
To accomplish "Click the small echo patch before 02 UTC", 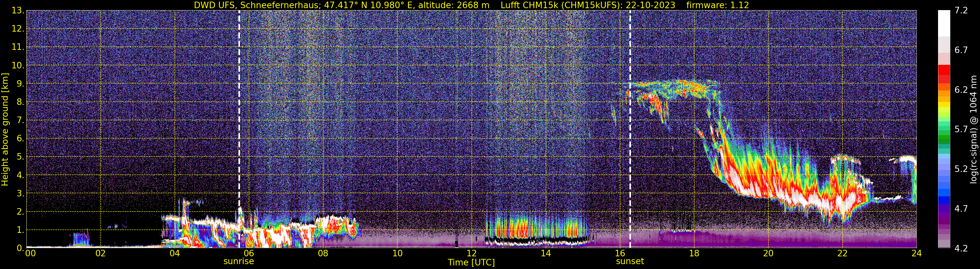I will tap(81, 239).
